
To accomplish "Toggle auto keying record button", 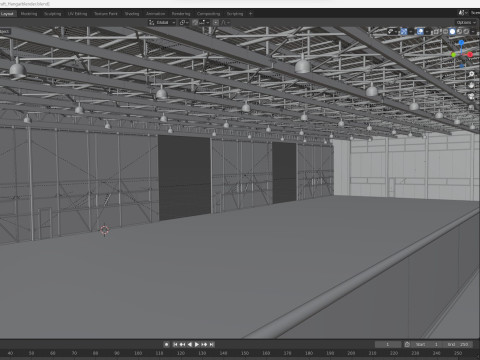I will tap(167, 344).
